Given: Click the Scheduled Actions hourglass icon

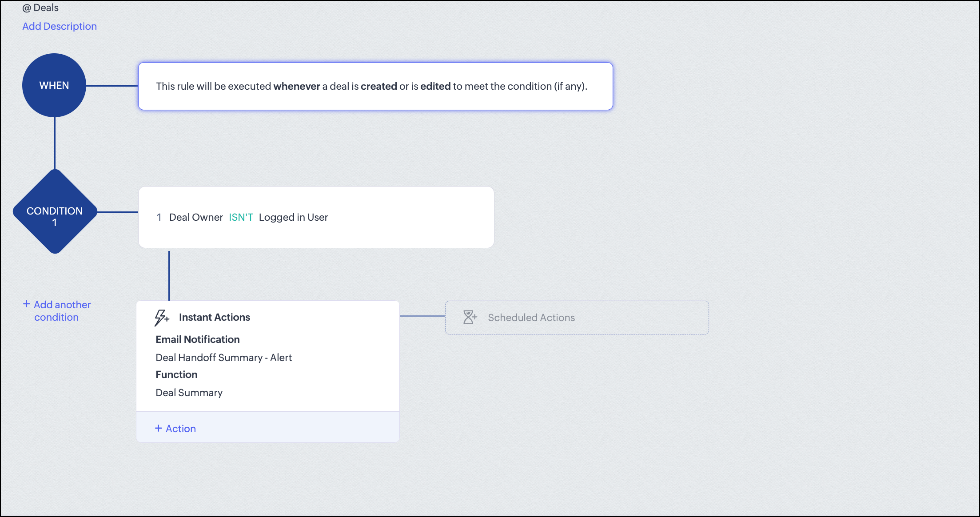Looking at the screenshot, I should coord(470,317).
